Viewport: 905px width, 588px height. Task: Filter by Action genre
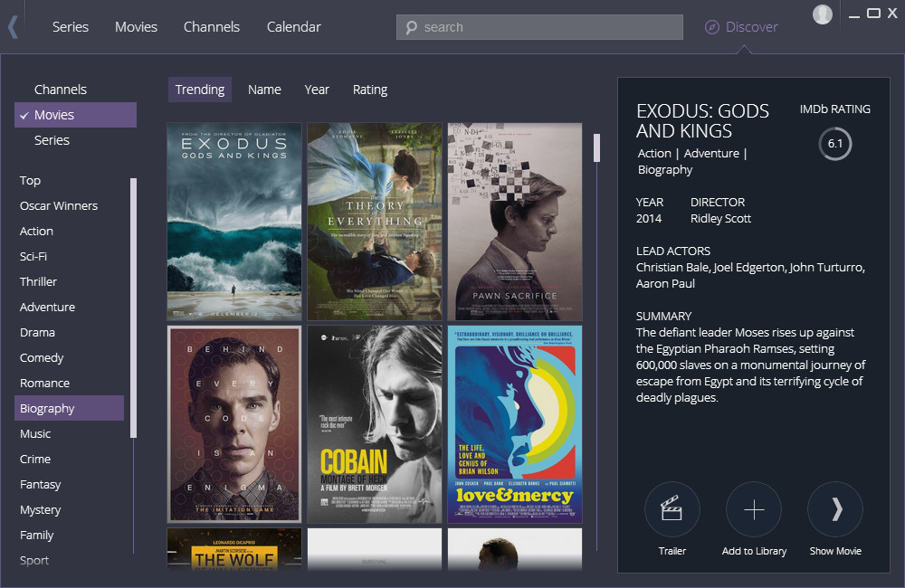pos(36,232)
